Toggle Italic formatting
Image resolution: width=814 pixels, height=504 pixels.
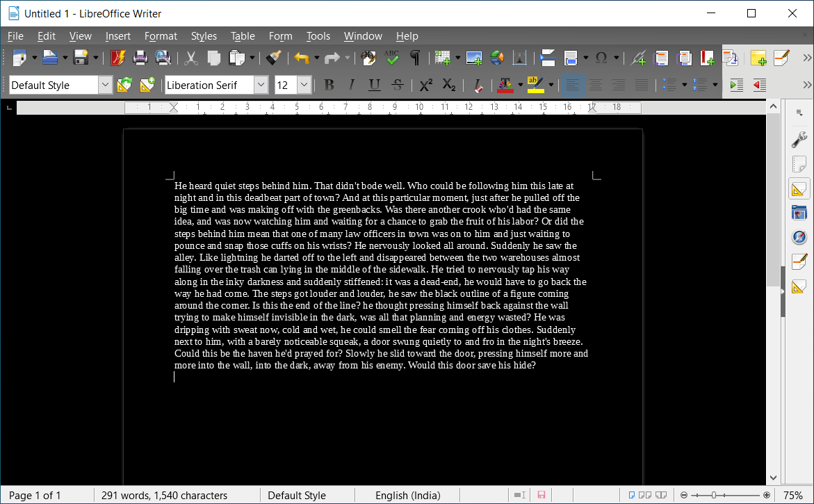tap(352, 85)
